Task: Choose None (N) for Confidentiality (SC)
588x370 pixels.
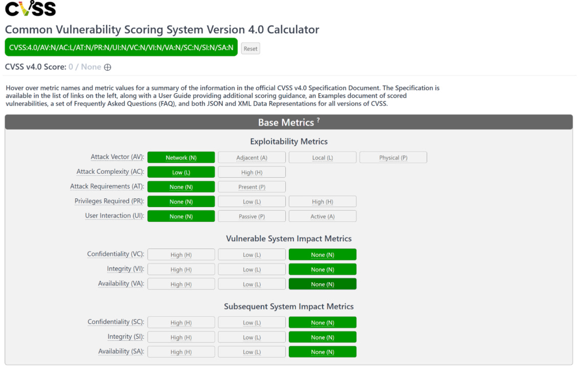Action: click(323, 323)
